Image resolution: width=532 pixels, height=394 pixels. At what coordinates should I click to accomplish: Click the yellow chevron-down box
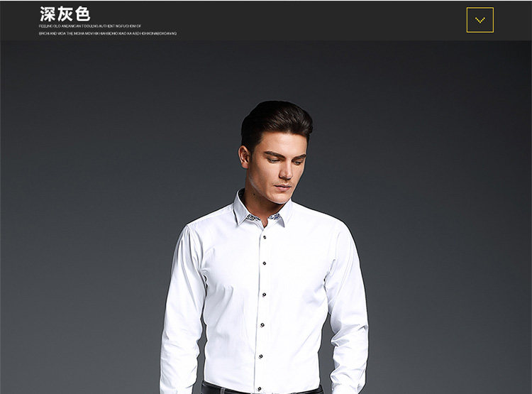tap(480, 20)
